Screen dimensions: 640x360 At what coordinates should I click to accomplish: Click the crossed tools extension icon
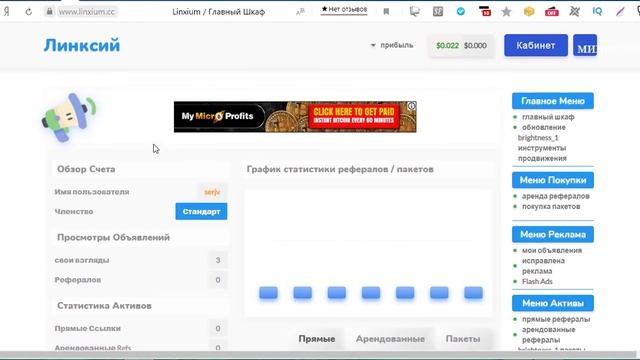pyautogui.click(x=575, y=11)
